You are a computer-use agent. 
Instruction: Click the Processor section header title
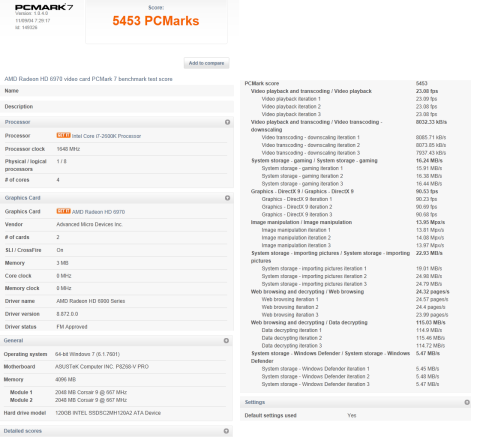click(17, 122)
